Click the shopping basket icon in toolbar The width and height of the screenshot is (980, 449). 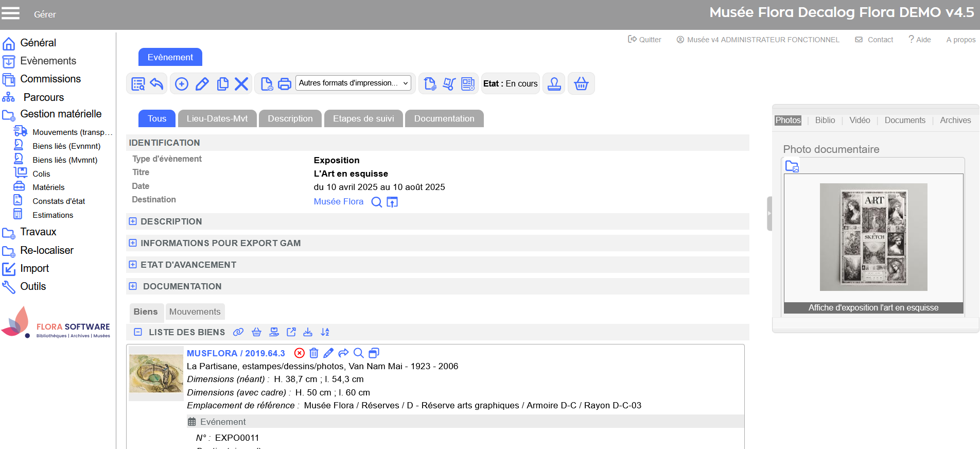pyautogui.click(x=581, y=84)
